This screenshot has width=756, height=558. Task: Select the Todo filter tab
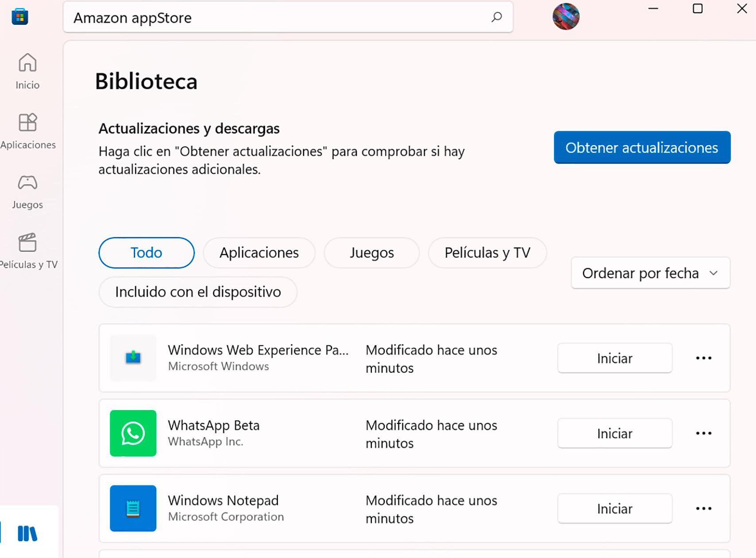click(x=146, y=252)
